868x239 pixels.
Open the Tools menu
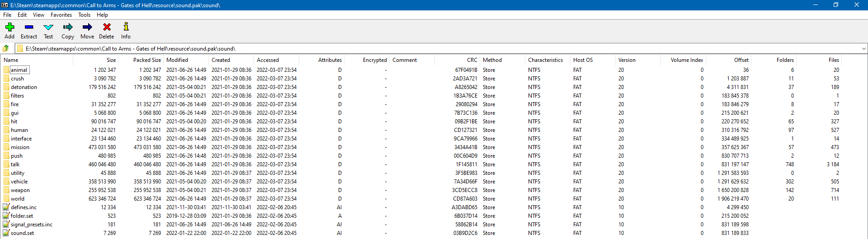click(84, 15)
